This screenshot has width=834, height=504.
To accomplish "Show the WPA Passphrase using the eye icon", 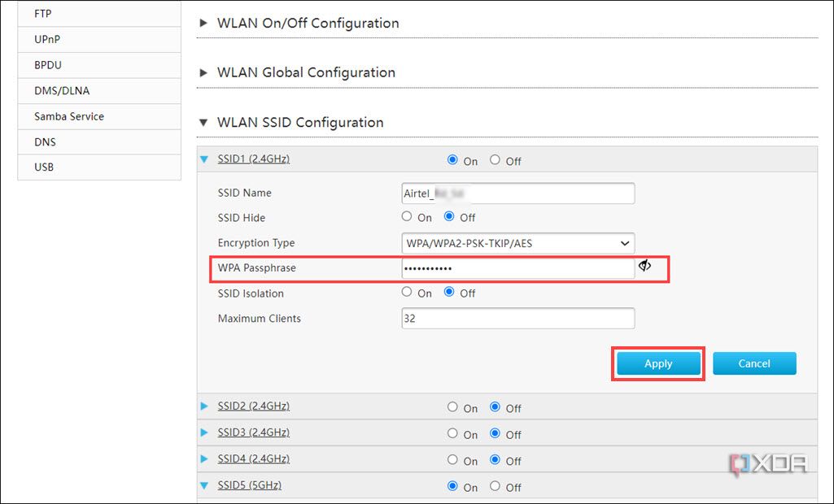I will [x=644, y=265].
